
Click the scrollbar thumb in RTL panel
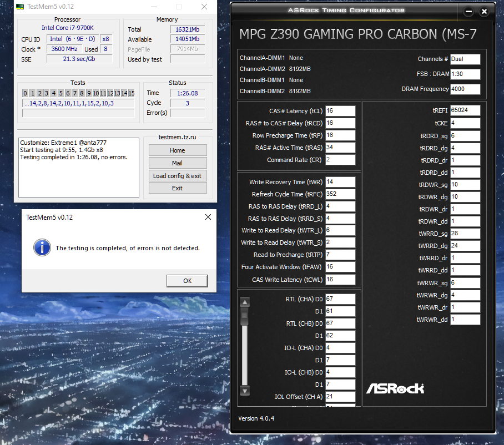coord(245,317)
